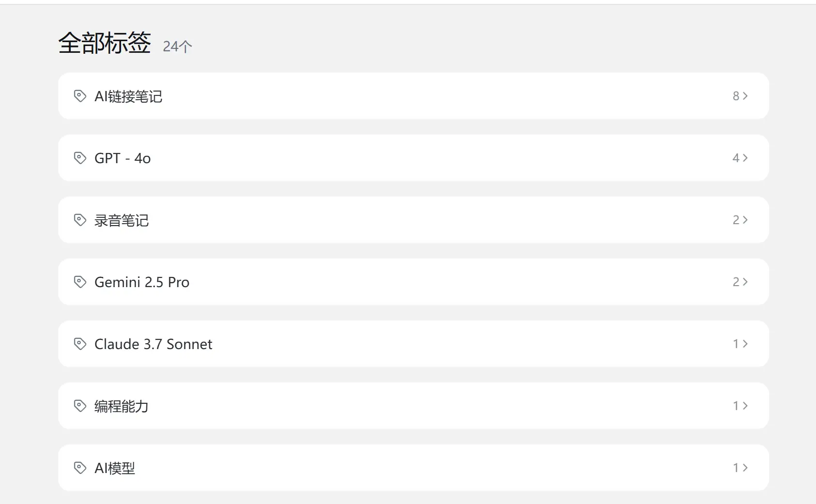This screenshot has height=504, width=816.
Task: Open the AI链接笔记 tag label
Action: click(128, 96)
